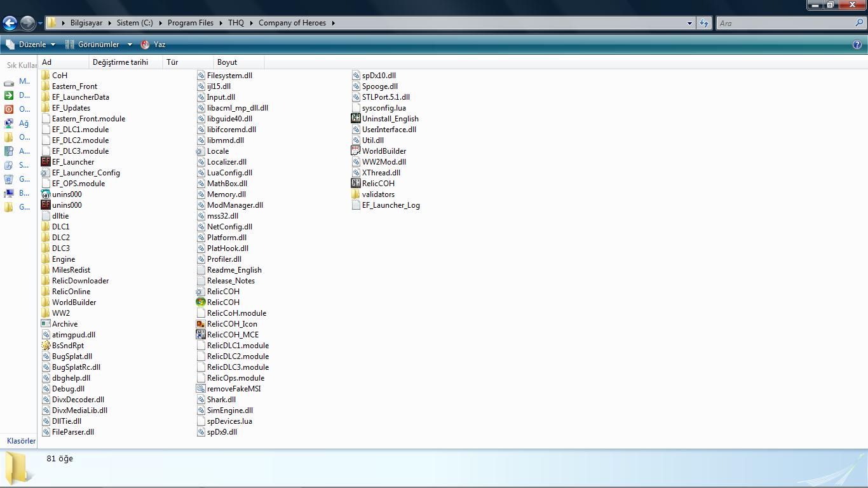Screen dimensions: 868x488
Task: Select the file spDevices.lua
Action: [x=229, y=421]
